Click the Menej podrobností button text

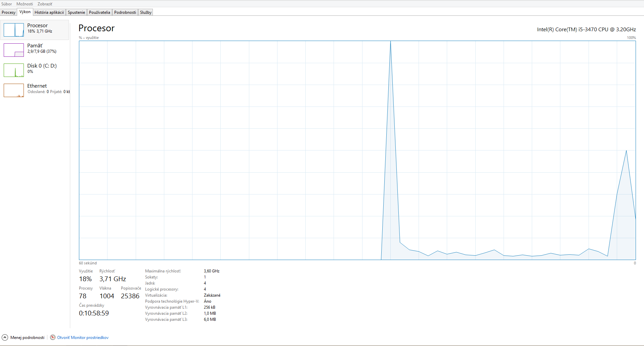click(27, 338)
